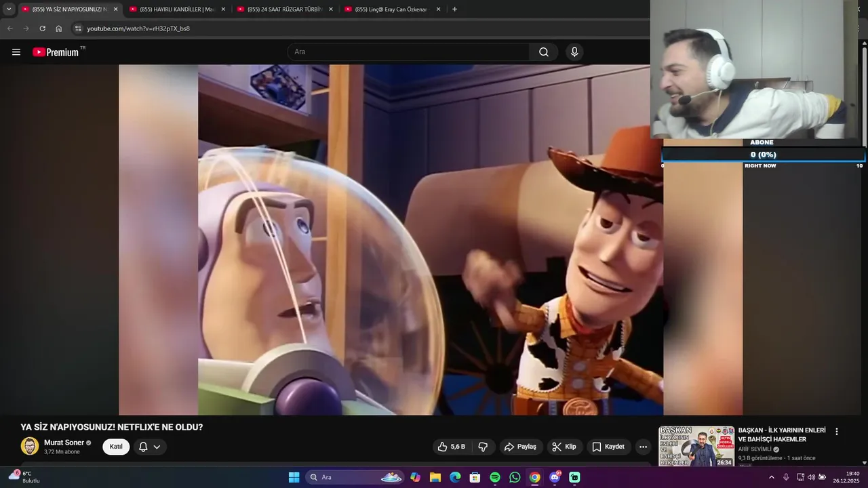Save the video with Kaydet button
The width and height of the screenshot is (868, 488).
(x=608, y=447)
